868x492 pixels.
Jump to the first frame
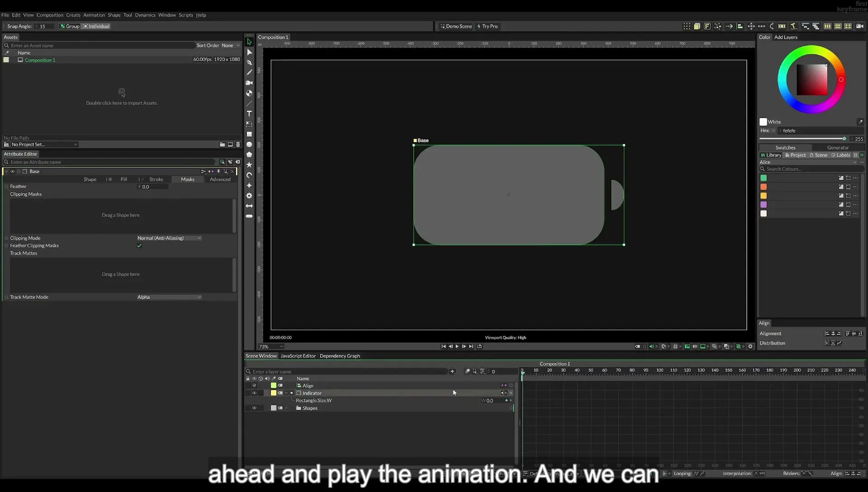tap(443, 346)
